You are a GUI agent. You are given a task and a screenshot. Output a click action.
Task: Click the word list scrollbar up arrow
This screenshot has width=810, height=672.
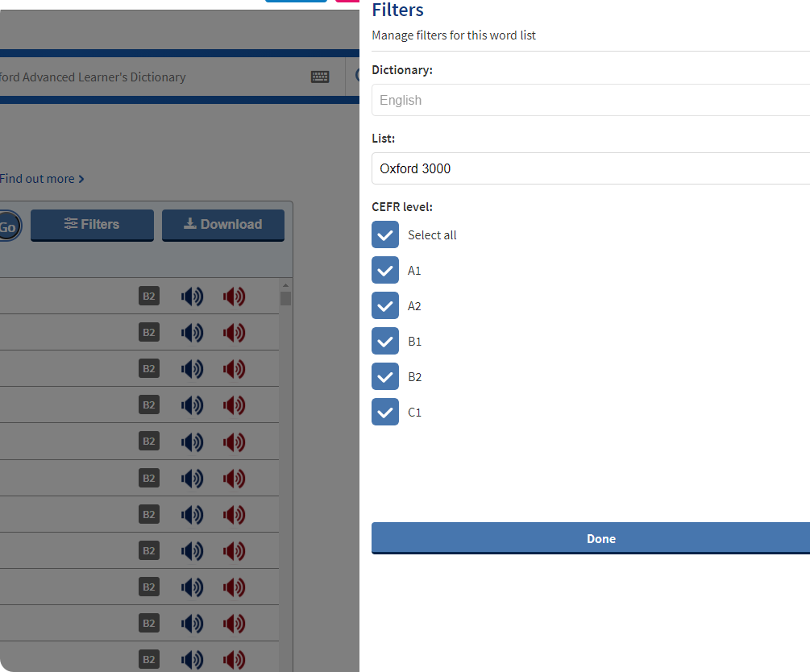point(285,285)
